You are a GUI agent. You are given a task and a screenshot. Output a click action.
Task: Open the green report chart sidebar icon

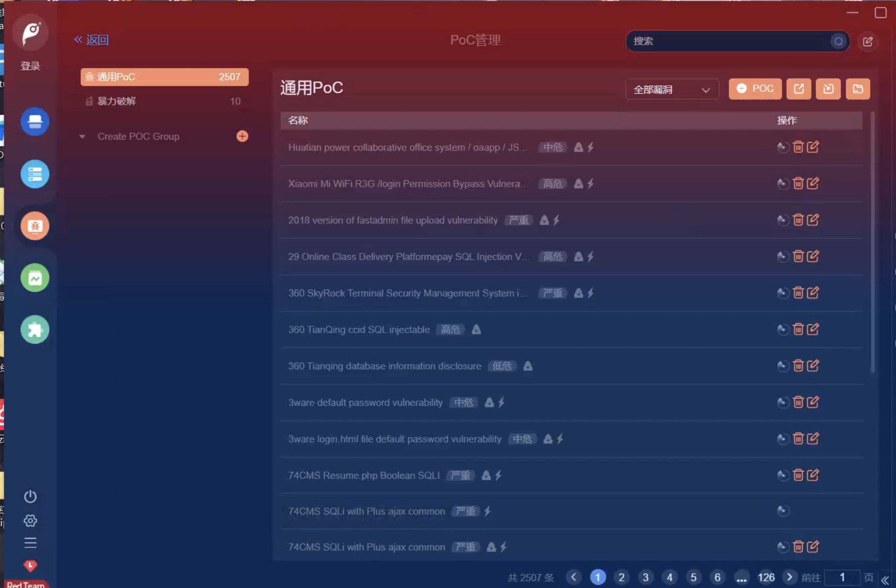35,278
